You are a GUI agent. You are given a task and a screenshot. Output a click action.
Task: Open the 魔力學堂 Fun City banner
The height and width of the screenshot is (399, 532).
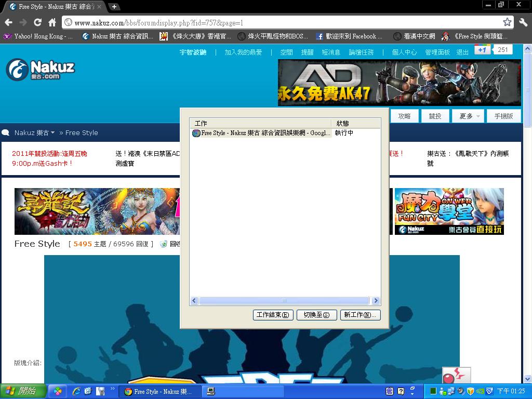pos(449,211)
